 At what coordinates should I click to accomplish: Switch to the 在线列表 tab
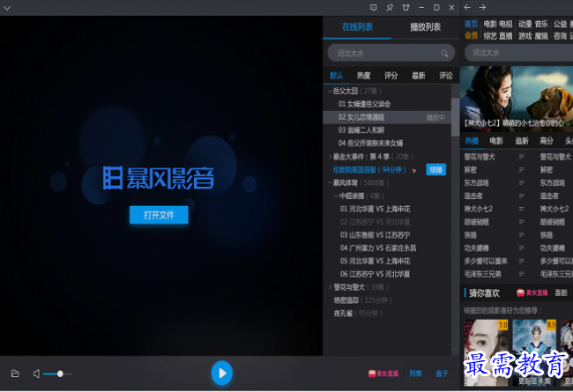click(357, 27)
